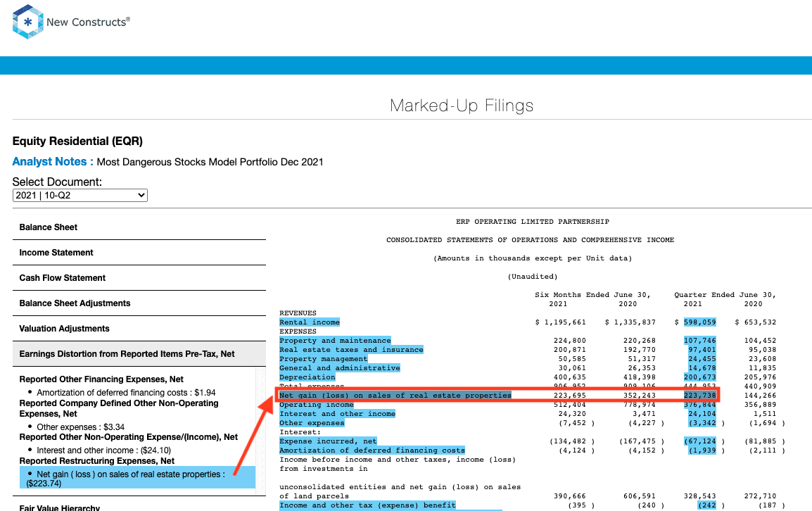
Task: Click highlighted Depreciation row label
Action: click(x=307, y=377)
